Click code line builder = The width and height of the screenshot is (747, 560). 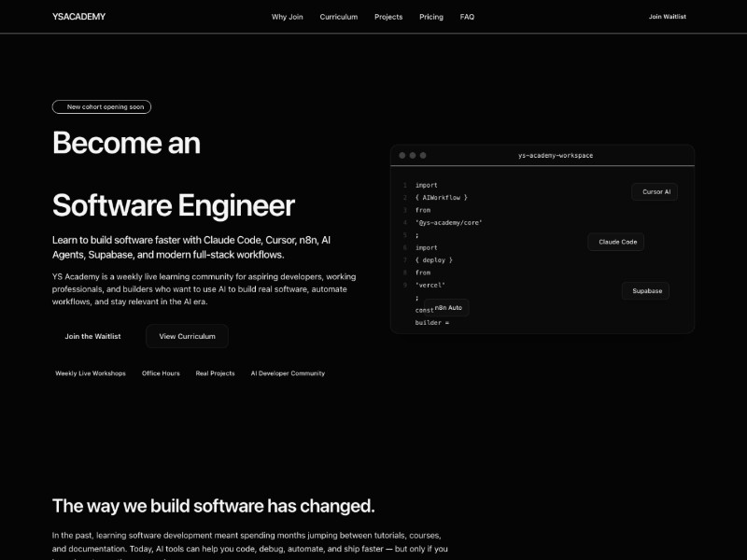pos(432,322)
